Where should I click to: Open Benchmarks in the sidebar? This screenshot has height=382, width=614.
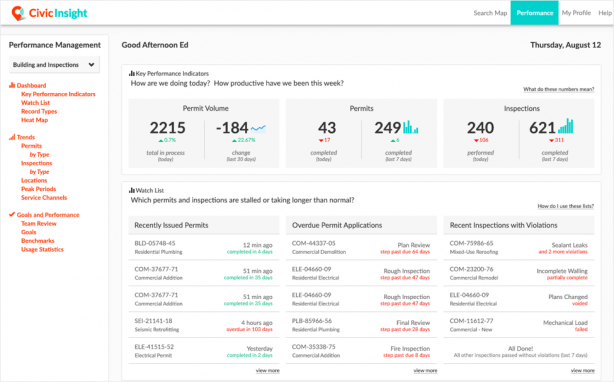click(x=38, y=240)
